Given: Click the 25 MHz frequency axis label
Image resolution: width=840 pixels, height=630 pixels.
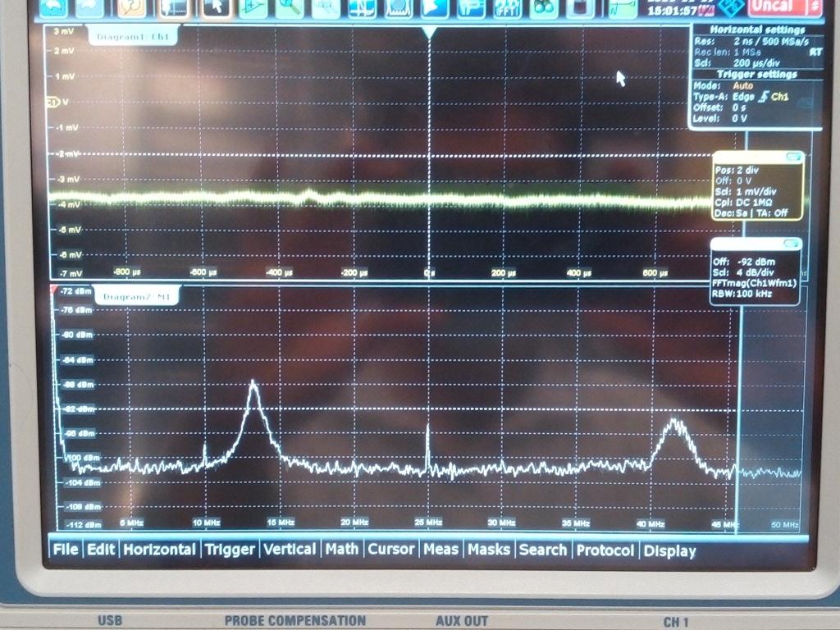Looking at the screenshot, I should [428, 523].
